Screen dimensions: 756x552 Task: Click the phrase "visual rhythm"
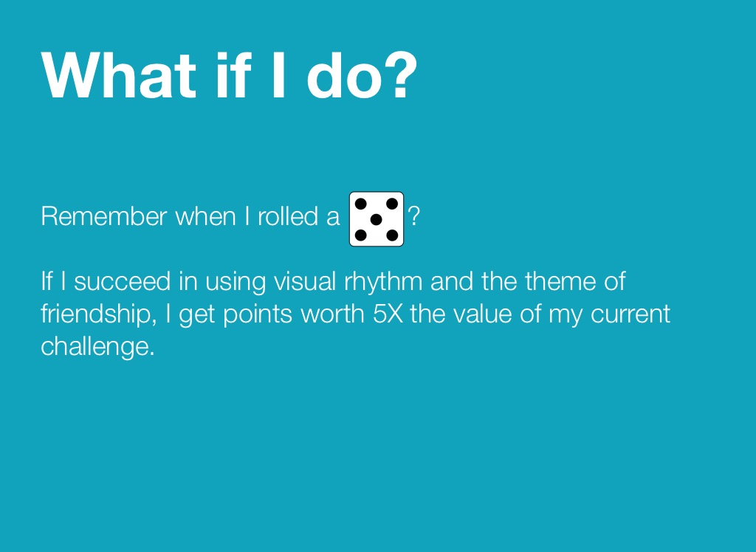pyautogui.click(x=349, y=282)
